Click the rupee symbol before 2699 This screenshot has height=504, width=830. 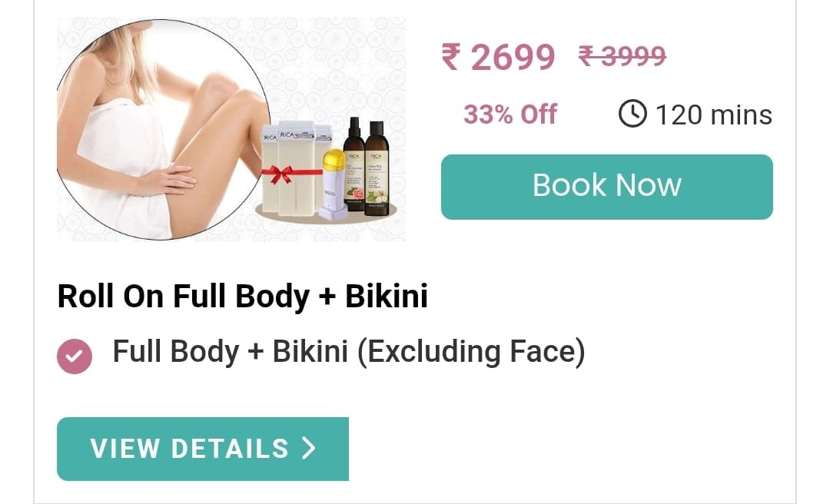[x=450, y=57]
